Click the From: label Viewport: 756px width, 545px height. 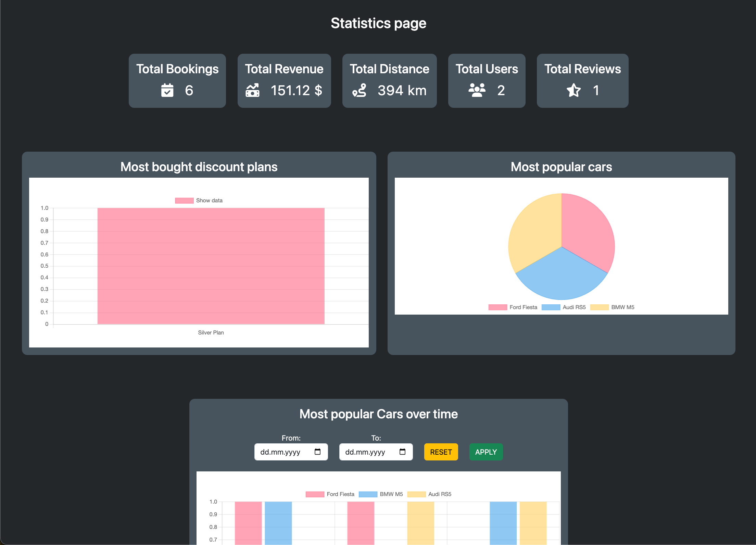tap(291, 438)
